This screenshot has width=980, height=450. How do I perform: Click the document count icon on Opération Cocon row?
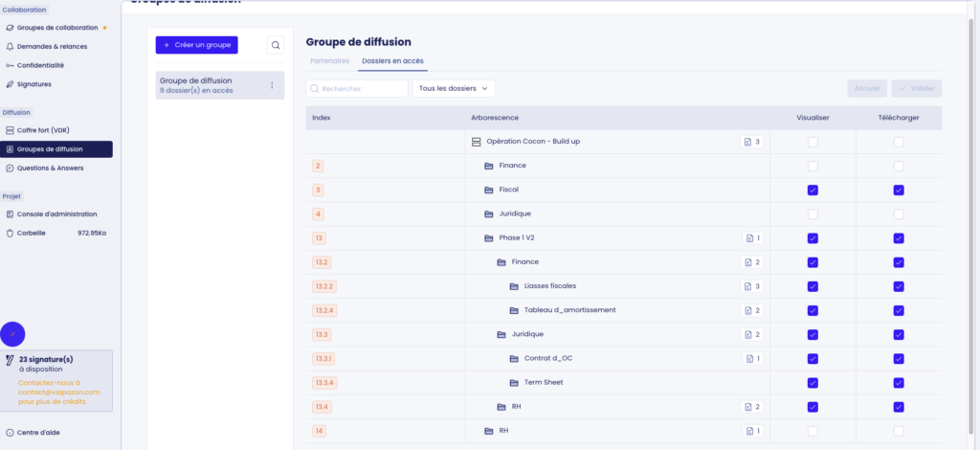[750, 142]
